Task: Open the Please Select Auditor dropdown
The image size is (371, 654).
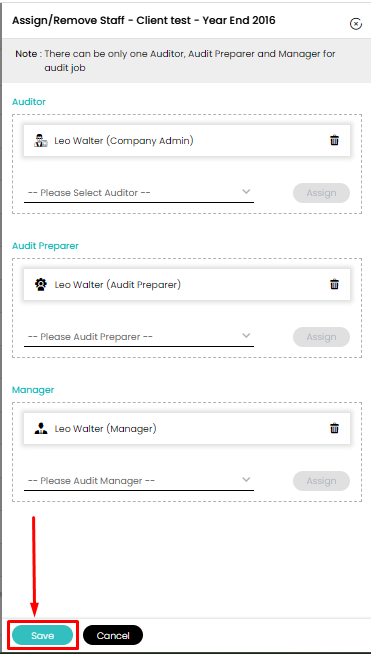Action: pos(139,193)
